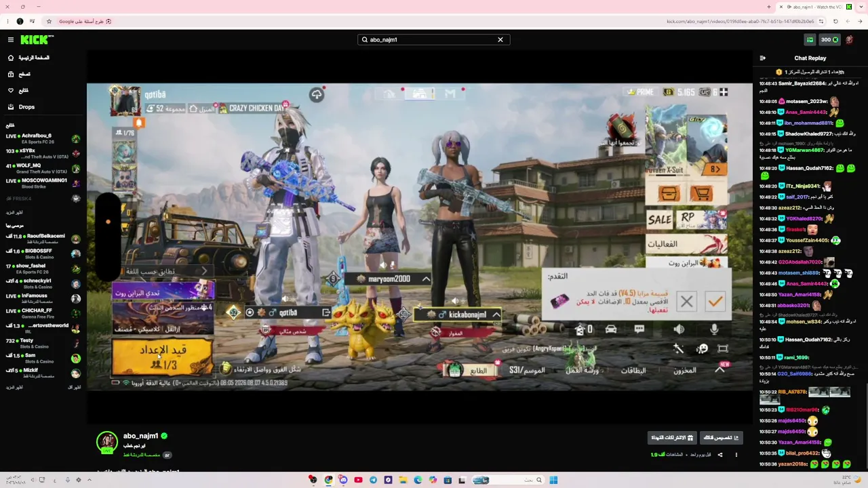The height and width of the screenshot is (488, 868).
Task: Select the show_fashel channel row
Action: (x=43, y=268)
